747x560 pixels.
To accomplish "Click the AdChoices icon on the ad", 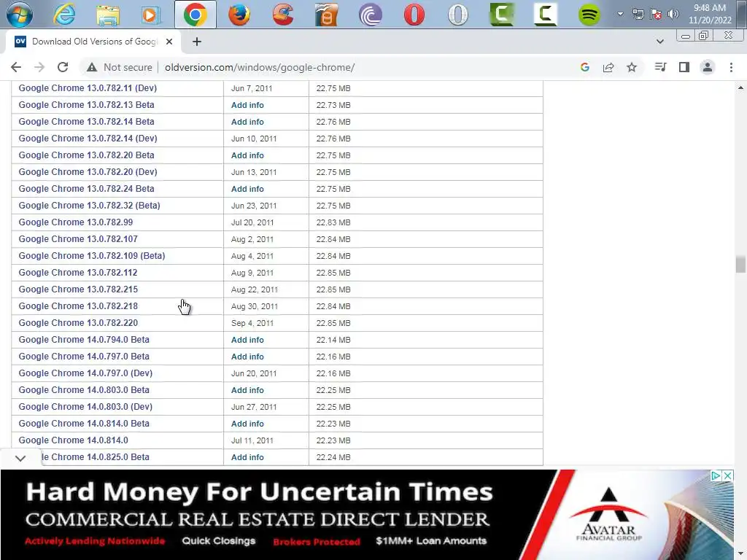I will [716, 475].
